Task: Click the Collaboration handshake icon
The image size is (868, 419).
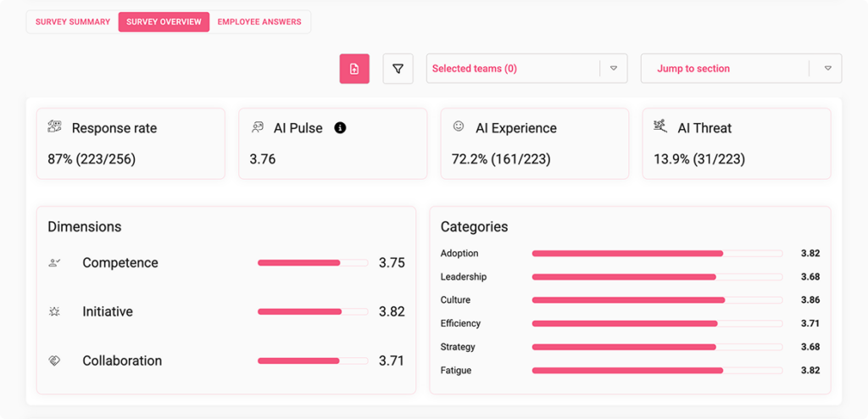Action: click(54, 360)
